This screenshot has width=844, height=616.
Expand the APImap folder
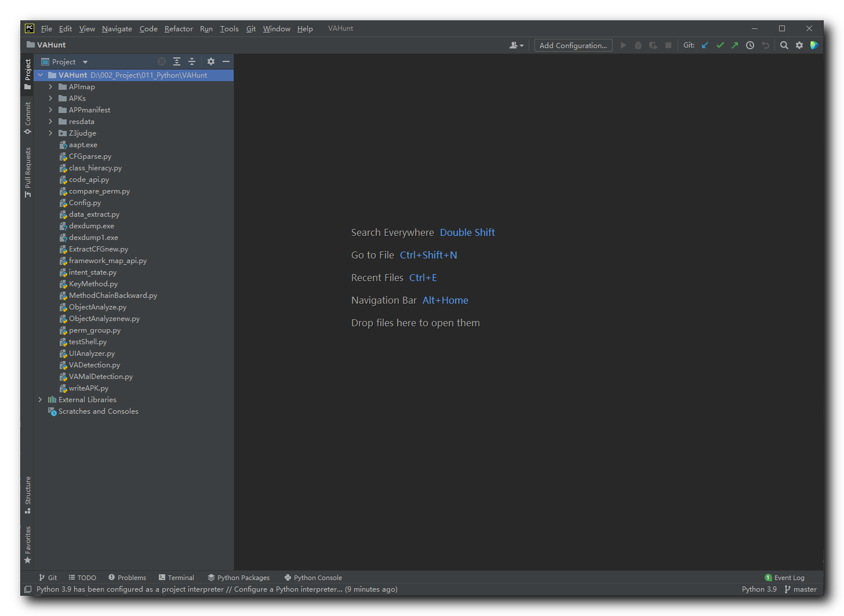(50, 87)
